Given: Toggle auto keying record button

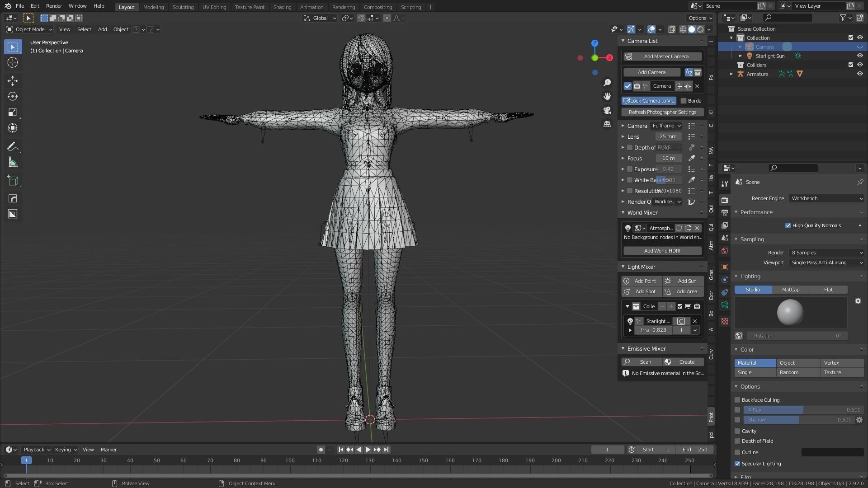Looking at the screenshot, I should pyautogui.click(x=321, y=450).
